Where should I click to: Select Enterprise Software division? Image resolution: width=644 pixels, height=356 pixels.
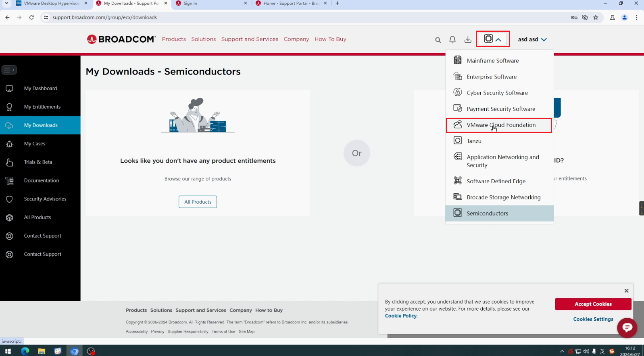pyautogui.click(x=499, y=77)
